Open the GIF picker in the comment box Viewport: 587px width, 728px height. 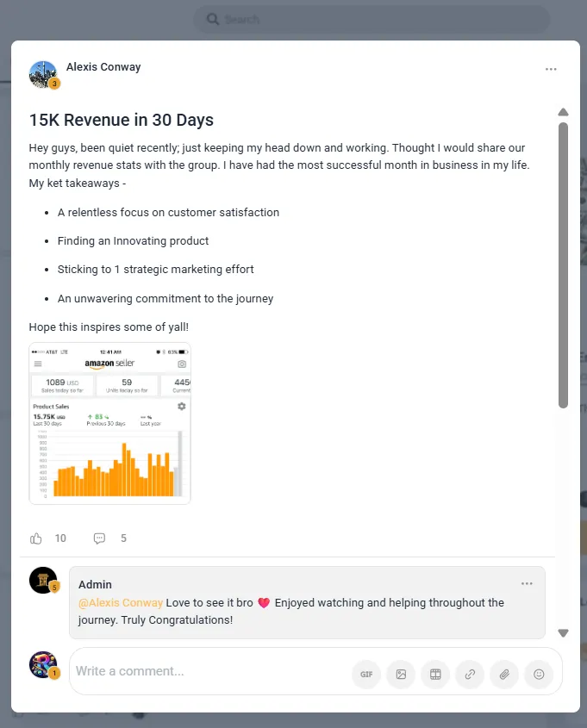pos(366,674)
